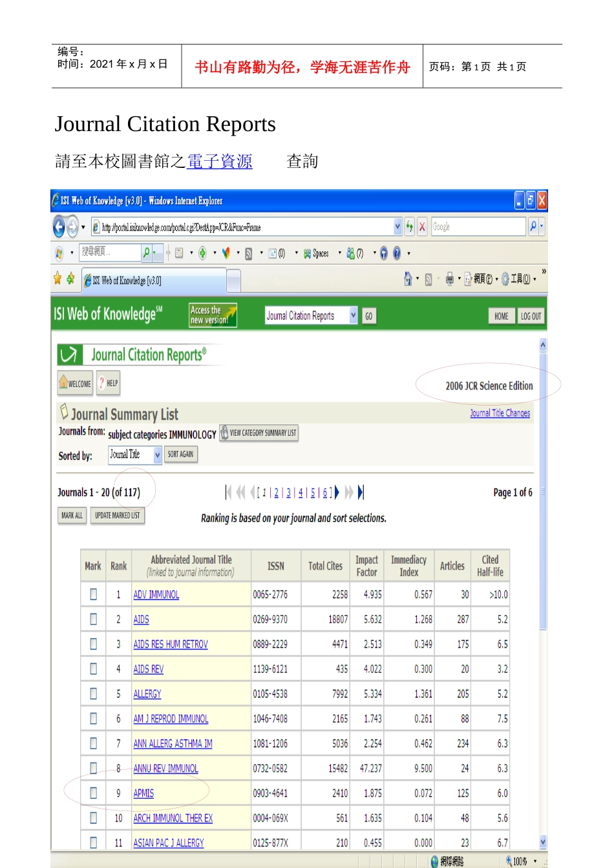Expand the command bar overflow chevron

pyautogui.click(x=544, y=271)
